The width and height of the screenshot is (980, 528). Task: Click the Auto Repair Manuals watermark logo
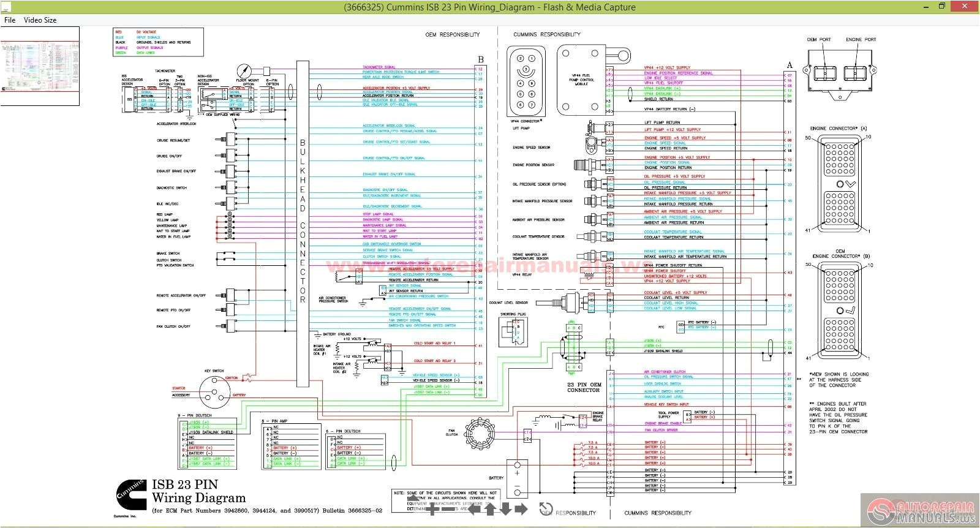919,510
